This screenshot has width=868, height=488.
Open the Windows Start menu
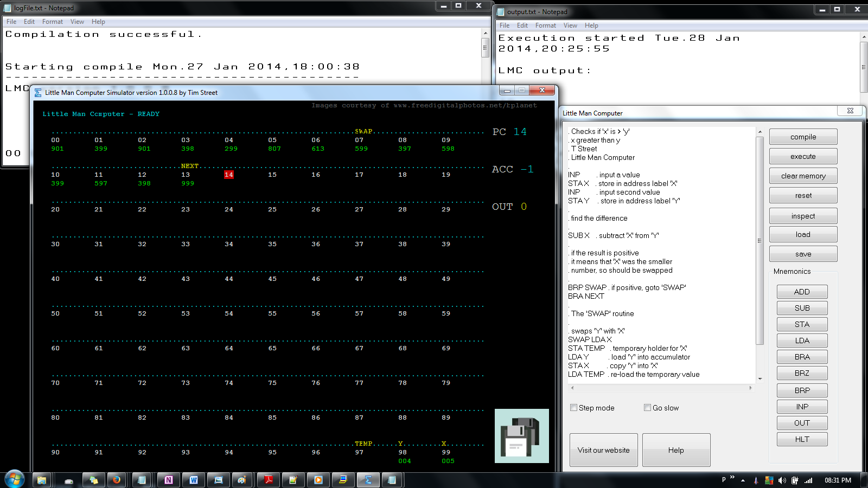15,479
